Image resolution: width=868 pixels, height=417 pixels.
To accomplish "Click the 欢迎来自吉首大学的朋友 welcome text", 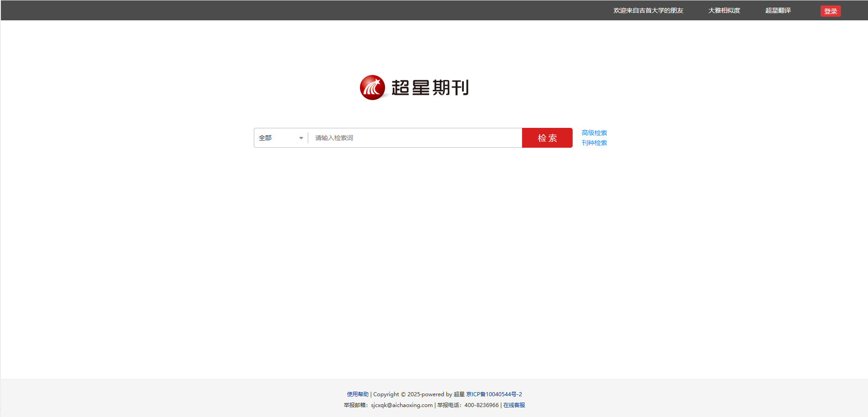I will click(648, 10).
